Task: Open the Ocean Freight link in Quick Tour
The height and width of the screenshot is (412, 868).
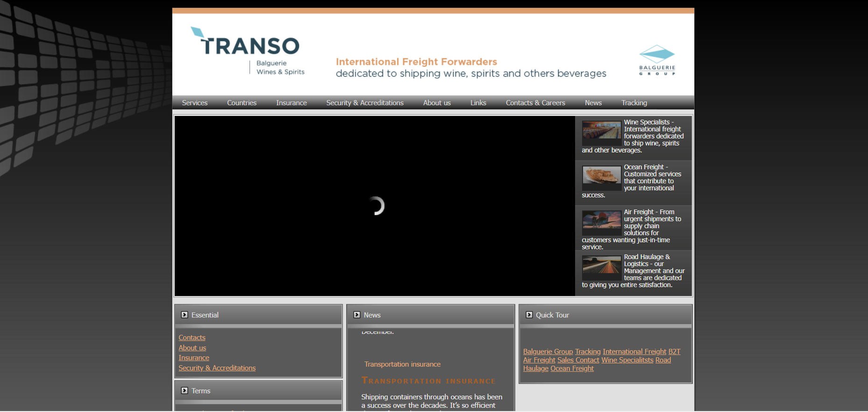Action: [572, 369]
